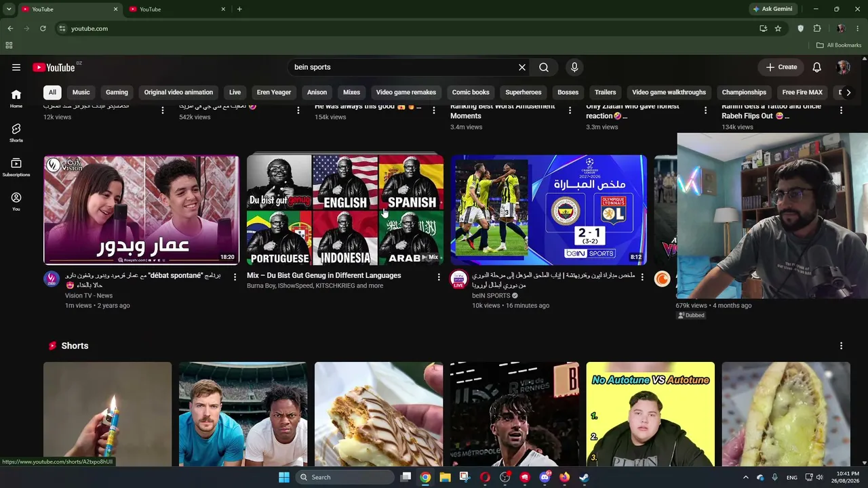
Task: Open the beIN SPORTS channel avatar
Action: [x=459, y=279]
